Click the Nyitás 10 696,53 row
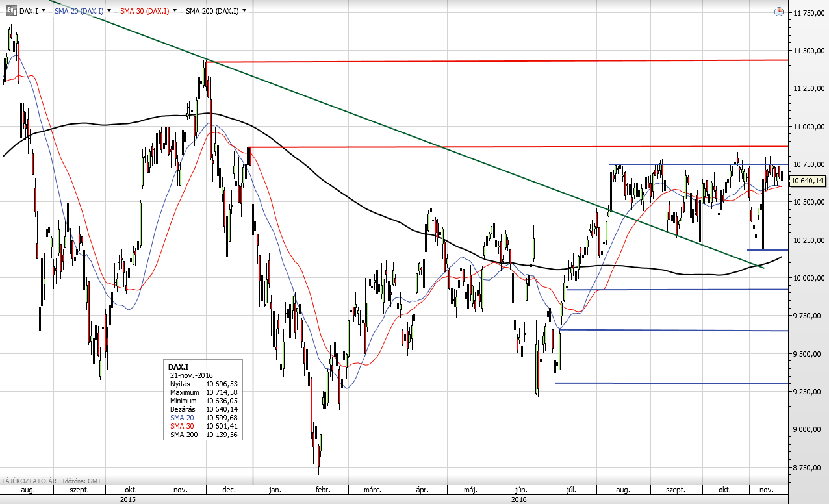829x504 pixels. click(x=203, y=384)
